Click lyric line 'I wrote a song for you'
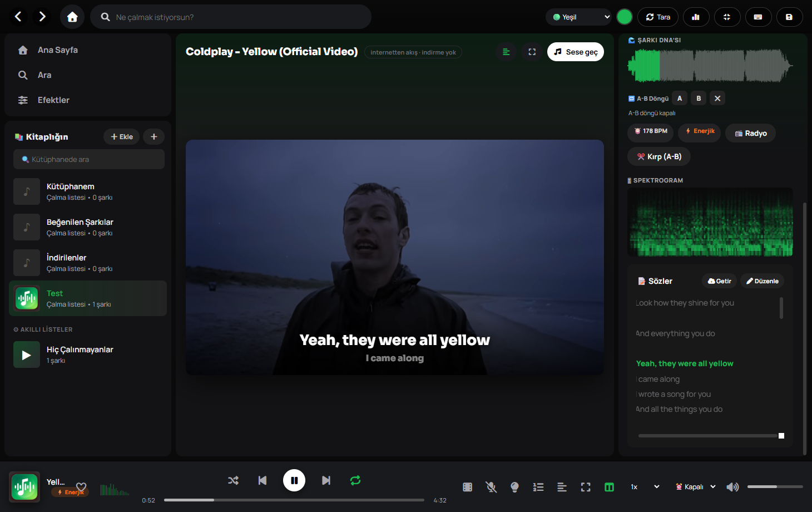The height and width of the screenshot is (512, 812). pyautogui.click(x=674, y=394)
